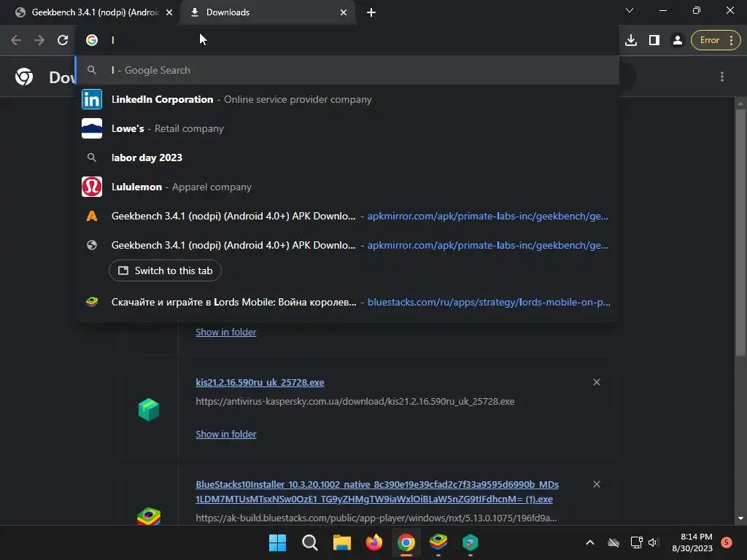747x560 pixels.
Task: Click the Downloads page scrollbar thumb
Action: 740,232
